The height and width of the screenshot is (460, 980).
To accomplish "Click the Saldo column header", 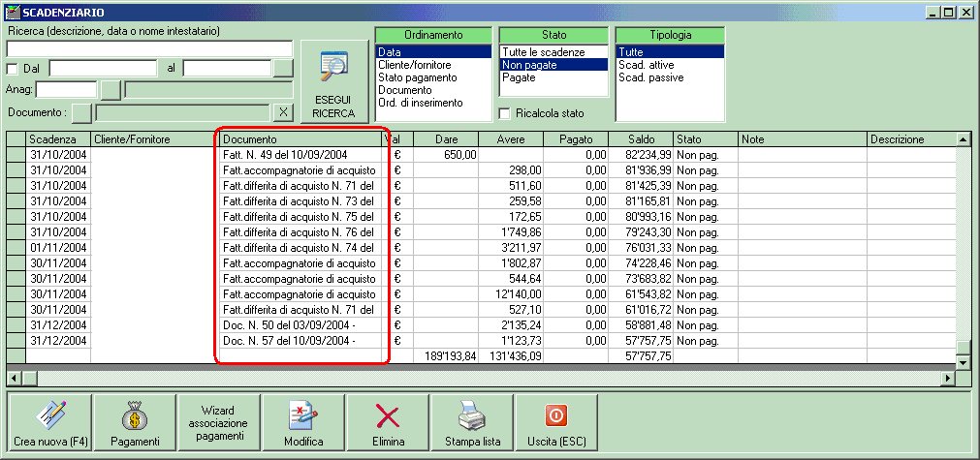I will [641, 139].
